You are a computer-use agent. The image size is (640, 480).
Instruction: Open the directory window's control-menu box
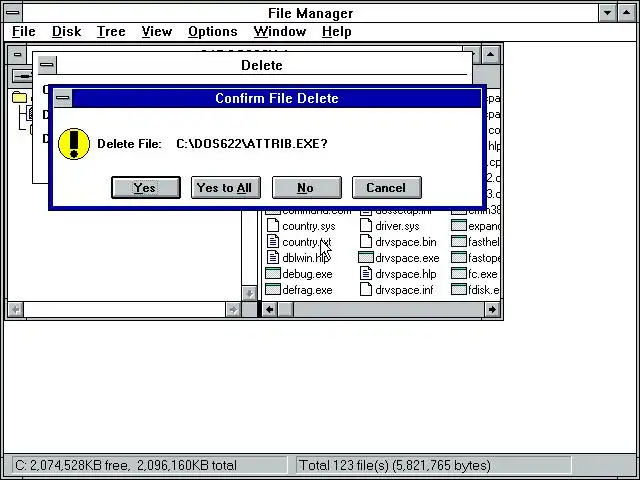point(18,54)
